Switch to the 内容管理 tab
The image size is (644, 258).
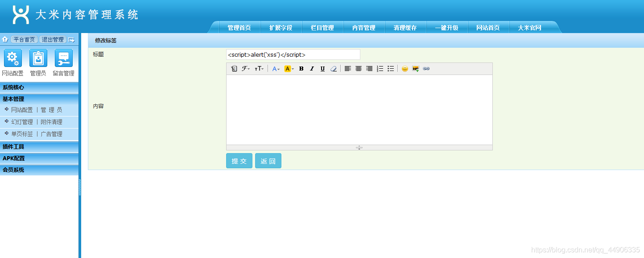(x=363, y=28)
